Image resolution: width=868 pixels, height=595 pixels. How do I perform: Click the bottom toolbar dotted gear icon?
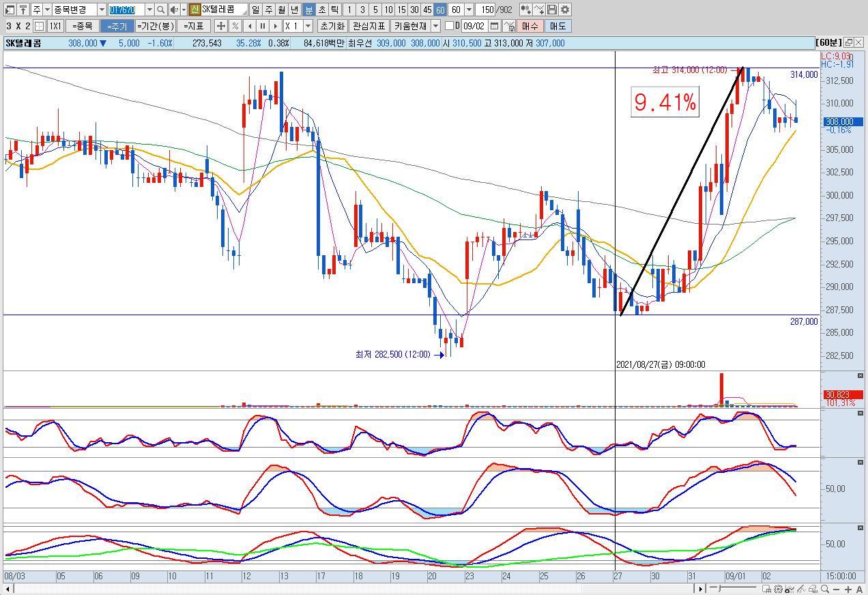778,589
